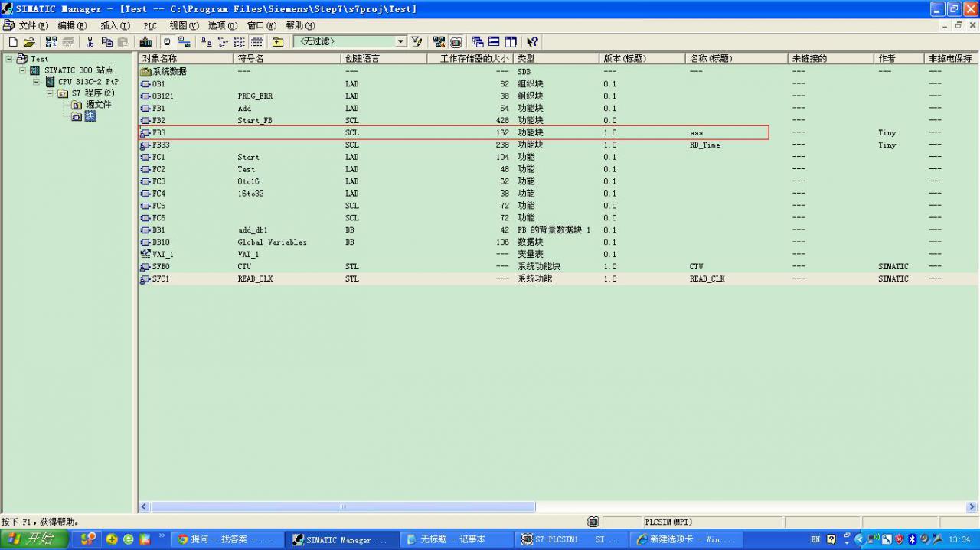Tile windows horizontally icon

(494, 42)
